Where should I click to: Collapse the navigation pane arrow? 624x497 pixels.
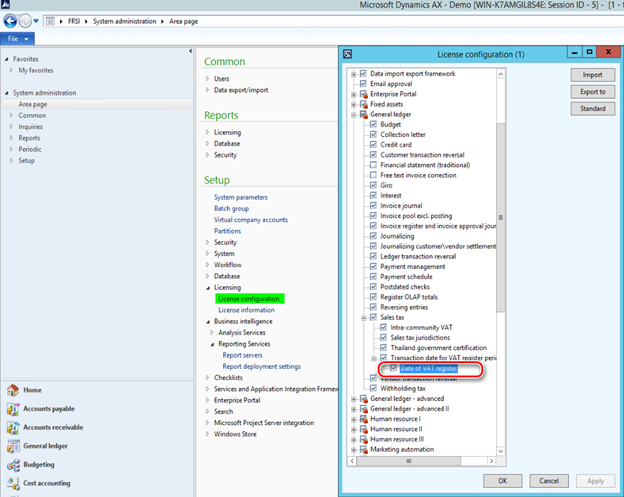(191, 51)
